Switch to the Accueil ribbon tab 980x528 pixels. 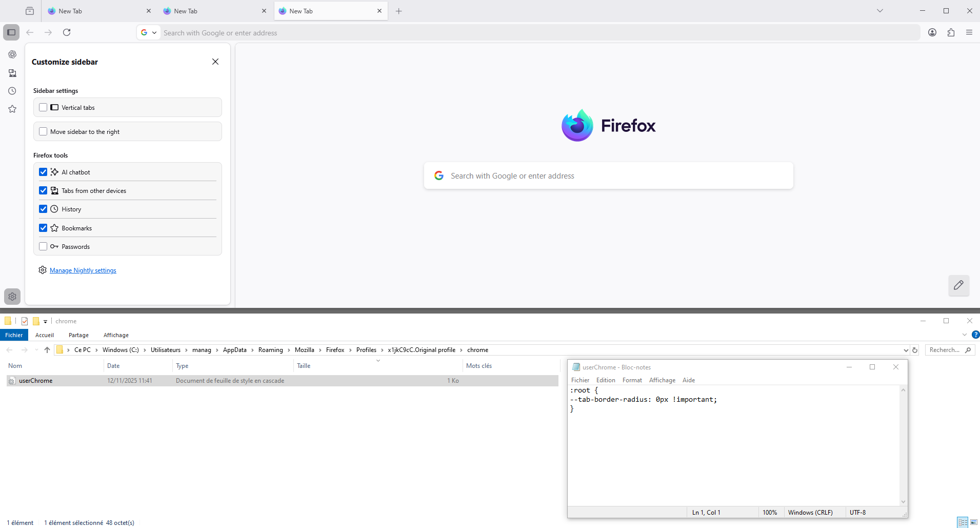pyautogui.click(x=45, y=335)
